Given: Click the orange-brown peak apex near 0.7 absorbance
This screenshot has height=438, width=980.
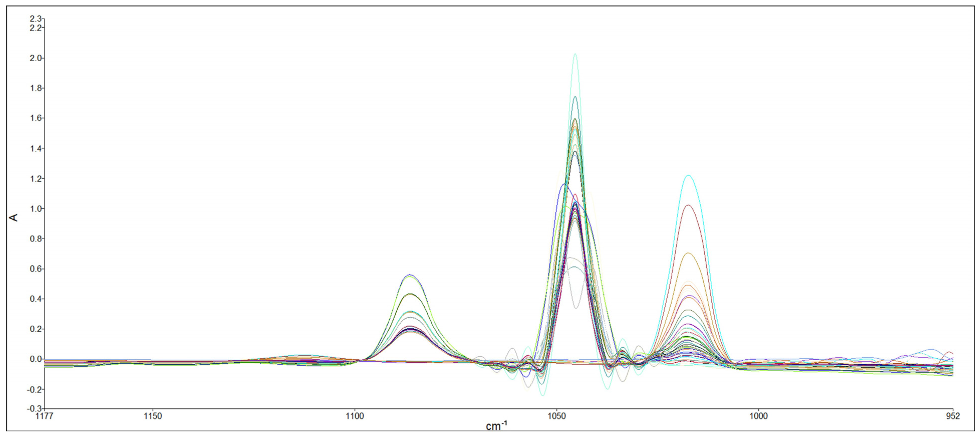Looking at the screenshot, I should [688, 253].
